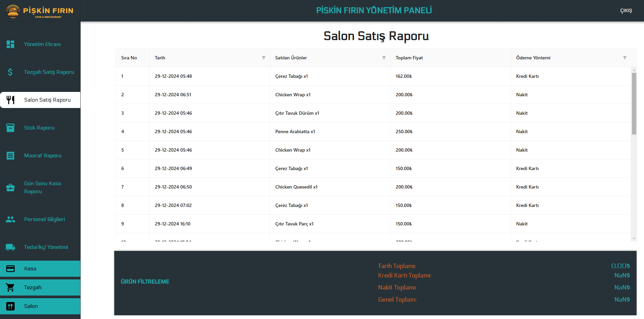Click the briefcase icon for Gün Sonu Kasa
The height and width of the screenshot is (319, 644).
(10, 188)
